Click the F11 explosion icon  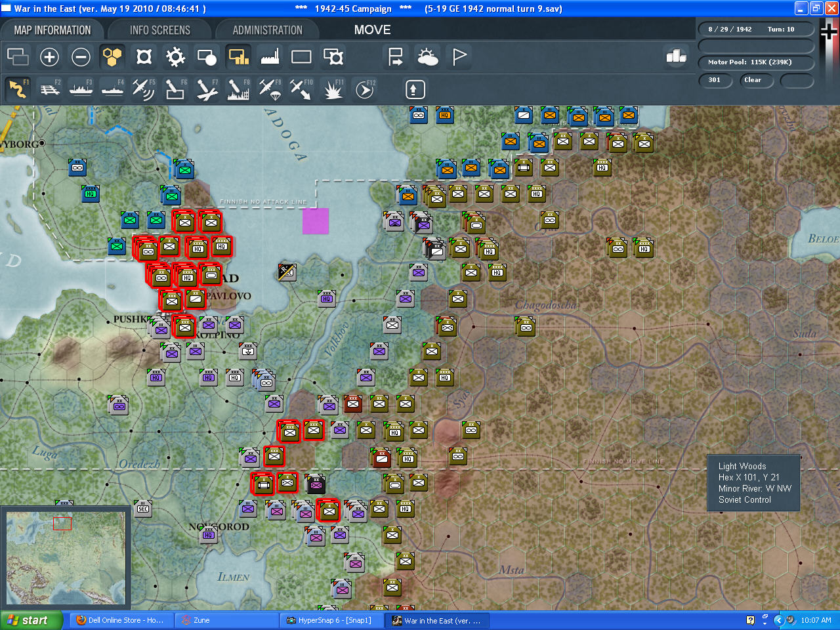[x=333, y=89]
